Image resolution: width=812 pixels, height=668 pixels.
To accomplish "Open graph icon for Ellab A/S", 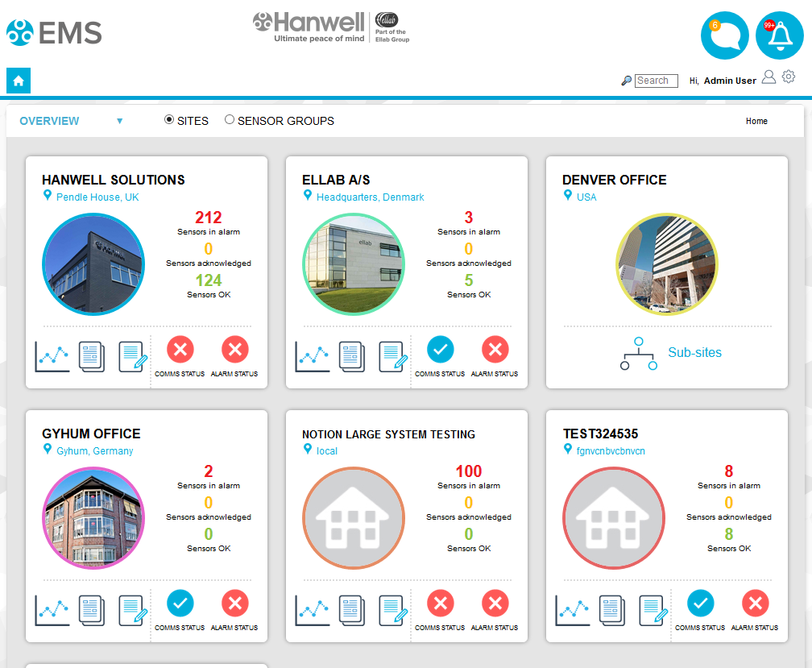I will (313, 356).
